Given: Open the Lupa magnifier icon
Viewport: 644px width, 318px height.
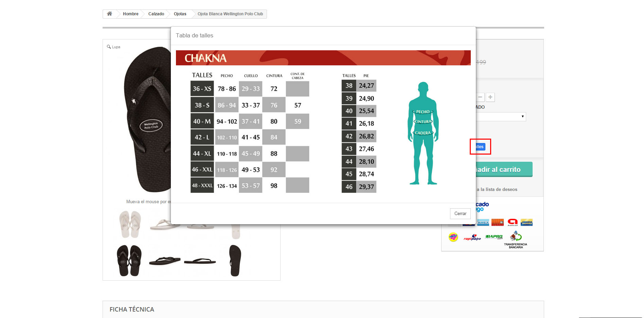Looking at the screenshot, I should coord(109,47).
